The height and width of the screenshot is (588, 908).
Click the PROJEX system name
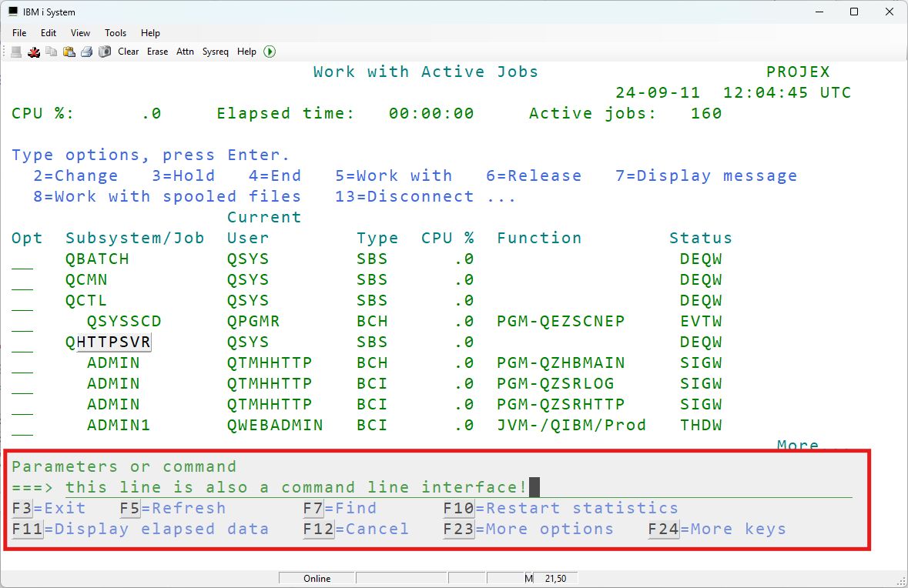tap(798, 72)
